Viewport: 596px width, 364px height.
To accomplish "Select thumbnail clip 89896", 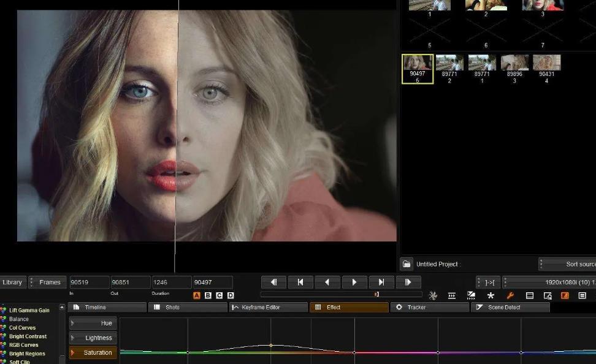I will (514, 63).
